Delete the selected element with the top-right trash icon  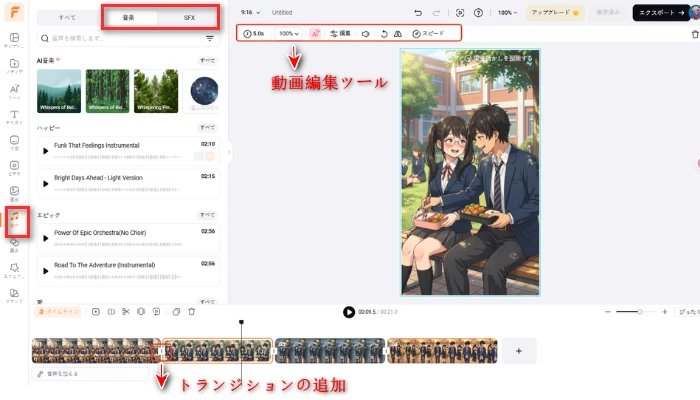point(695,34)
